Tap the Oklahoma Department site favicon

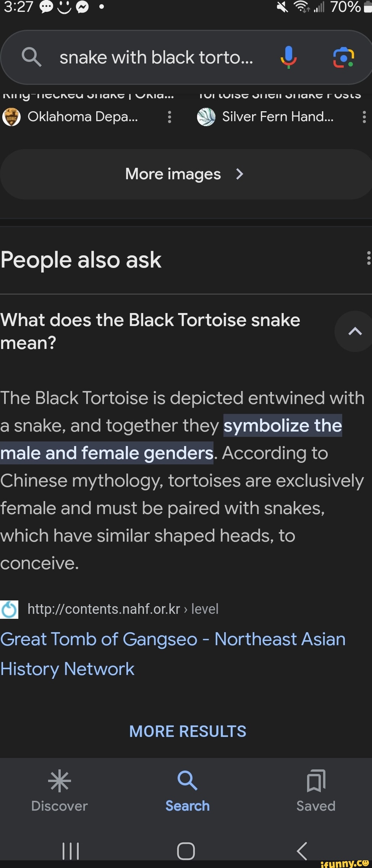coord(11,117)
